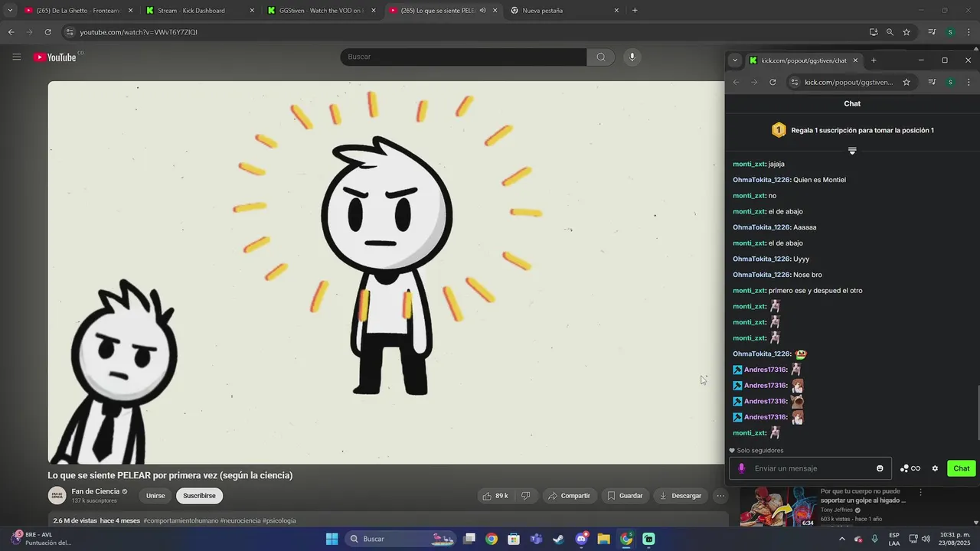
Task: Click the Windows taskbar search box
Action: click(400, 539)
